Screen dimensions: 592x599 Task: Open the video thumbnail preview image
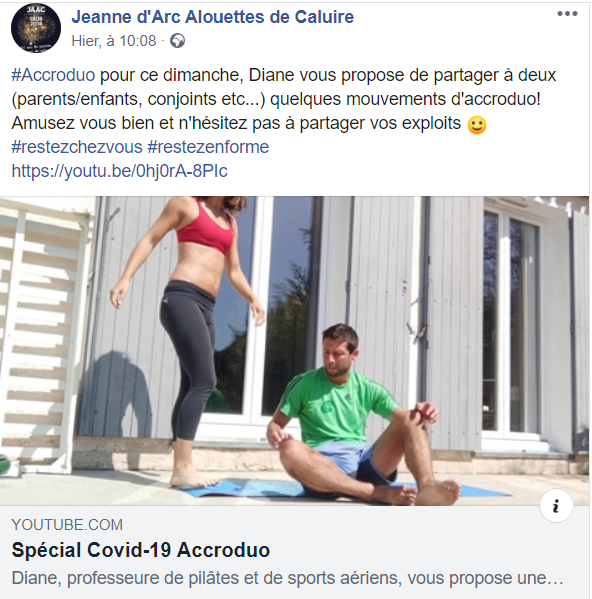(294, 351)
